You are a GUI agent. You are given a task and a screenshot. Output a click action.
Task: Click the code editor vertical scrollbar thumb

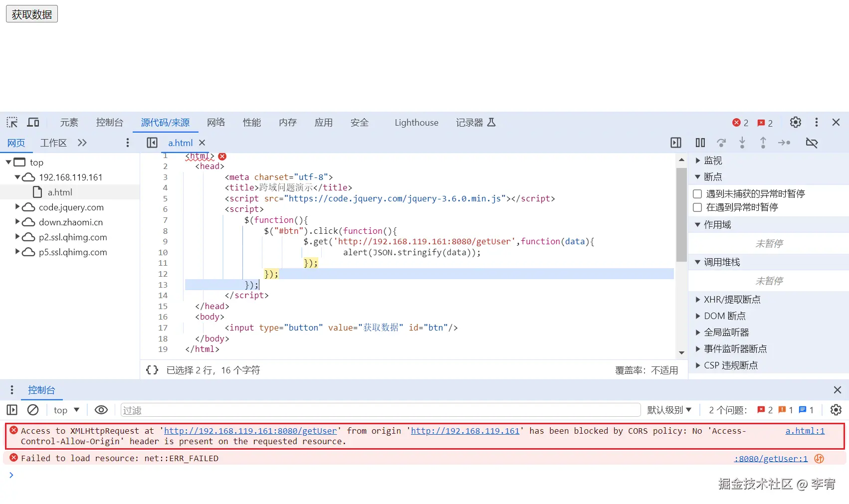[681, 215]
